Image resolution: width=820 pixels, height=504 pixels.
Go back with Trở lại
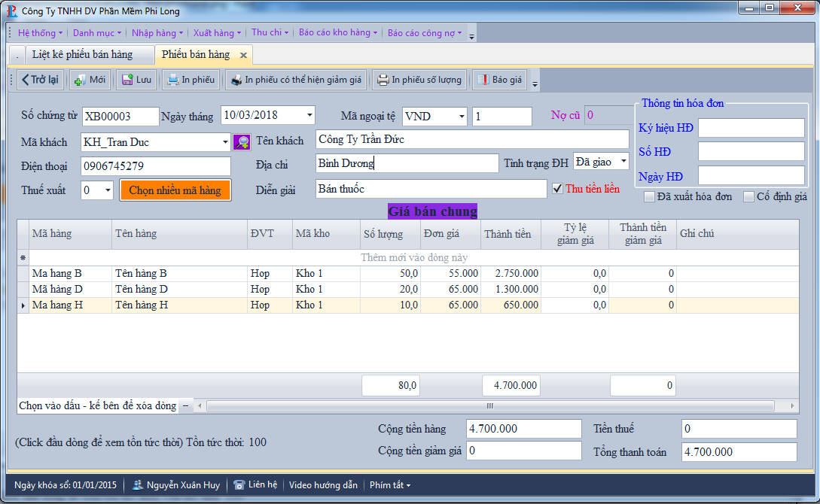point(40,80)
